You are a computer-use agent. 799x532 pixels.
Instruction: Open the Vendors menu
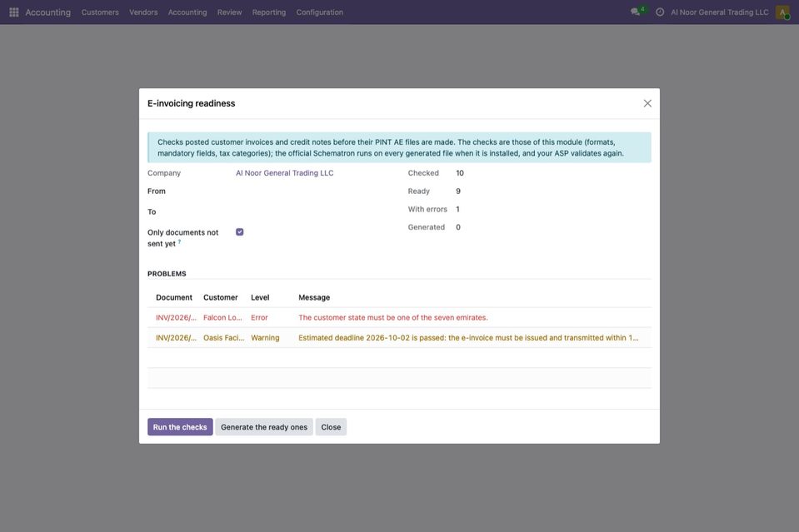pos(143,12)
